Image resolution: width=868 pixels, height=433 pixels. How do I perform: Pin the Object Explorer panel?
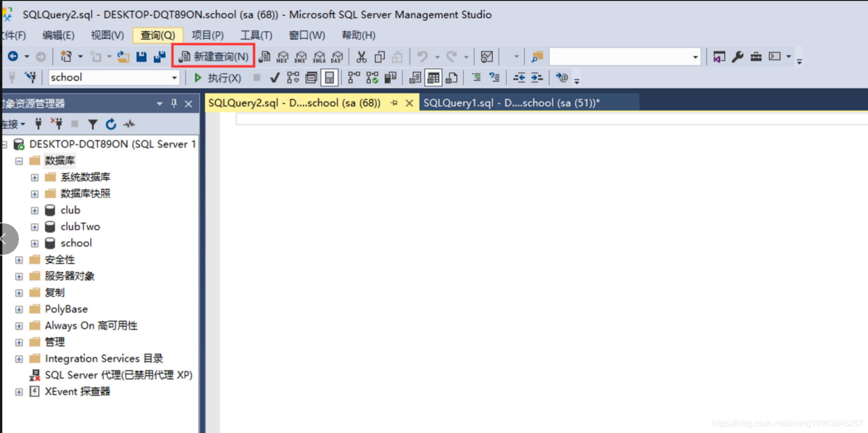click(x=174, y=104)
